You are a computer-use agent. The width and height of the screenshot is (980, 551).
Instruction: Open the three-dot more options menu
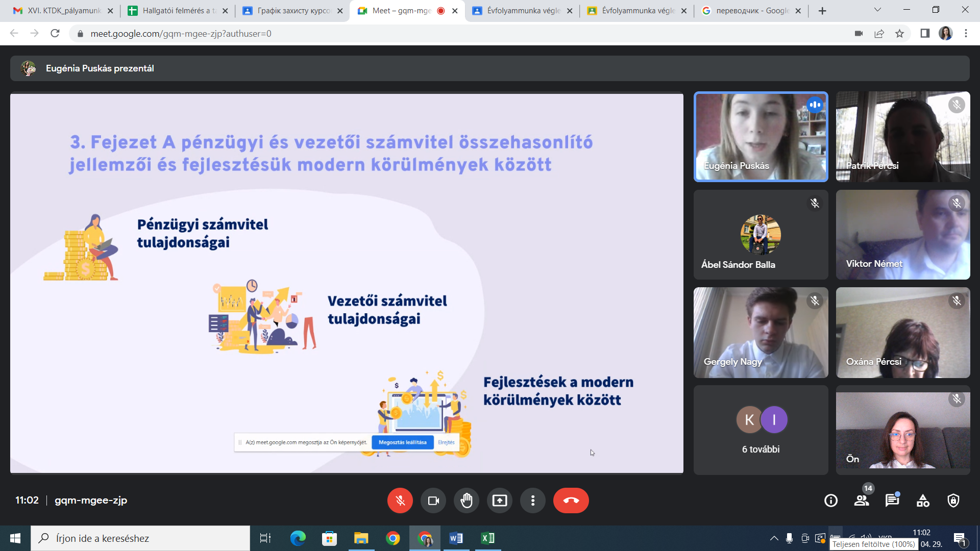click(x=533, y=500)
